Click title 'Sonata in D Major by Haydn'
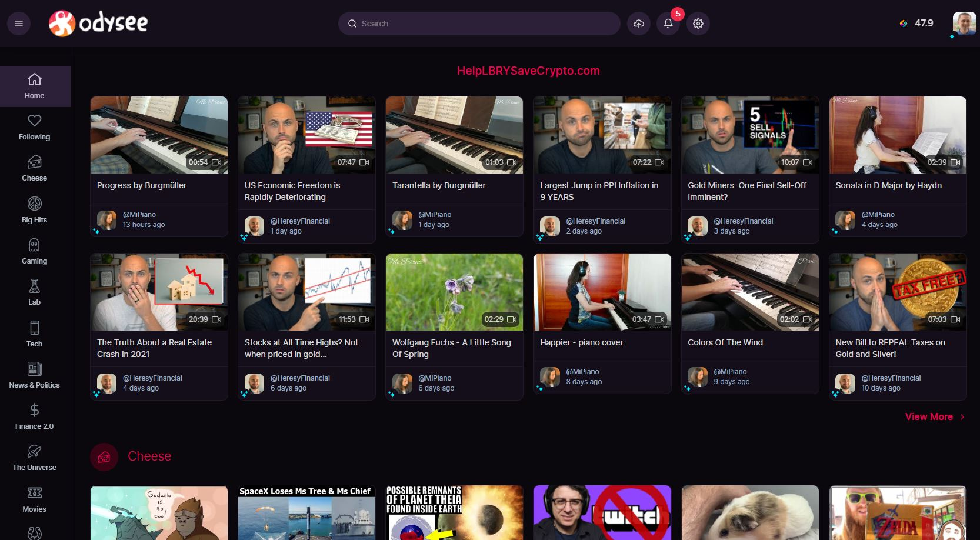 tap(888, 185)
